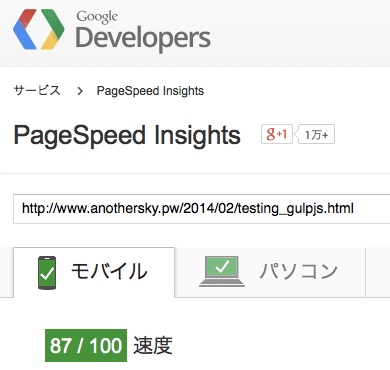Switch to the モバイル tab
The height and width of the screenshot is (370, 390).
(x=94, y=272)
